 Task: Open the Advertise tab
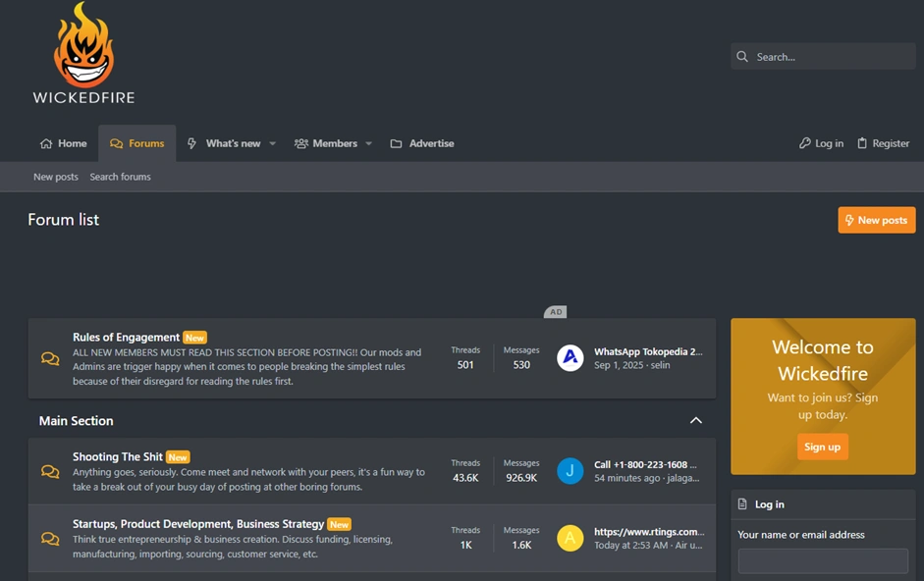tap(422, 143)
